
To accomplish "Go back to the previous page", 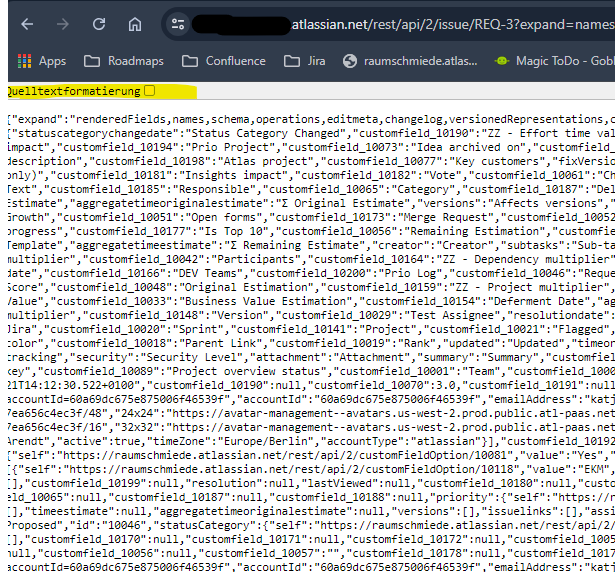I will [x=27, y=24].
